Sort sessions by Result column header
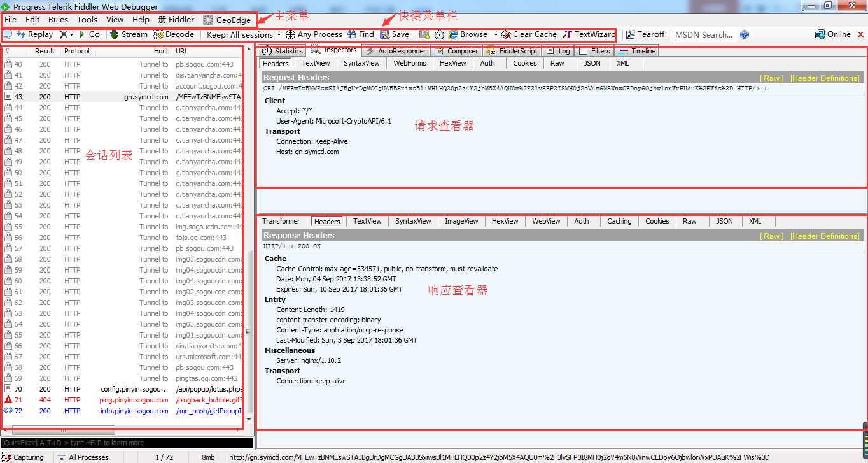This screenshot has height=463, width=868. [45, 51]
